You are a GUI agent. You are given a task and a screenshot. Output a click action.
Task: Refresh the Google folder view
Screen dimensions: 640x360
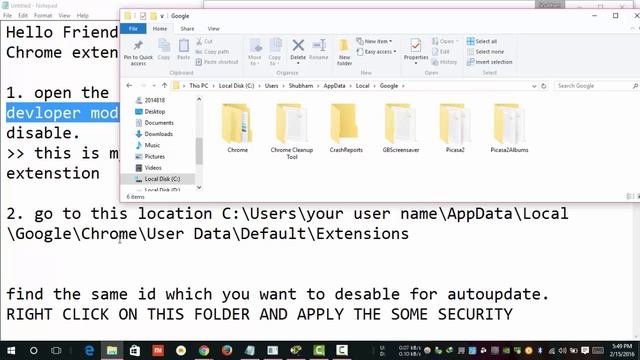(544, 86)
